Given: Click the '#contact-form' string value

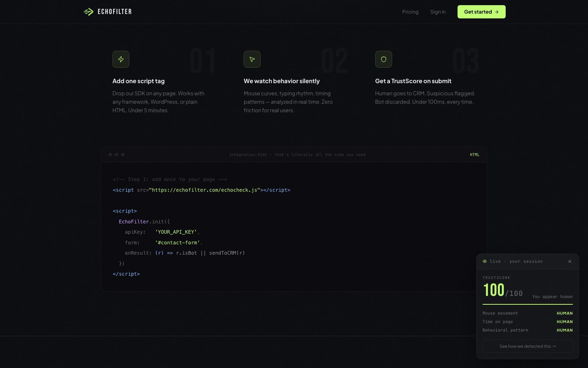Looking at the screenshot, I should point(178,243).
